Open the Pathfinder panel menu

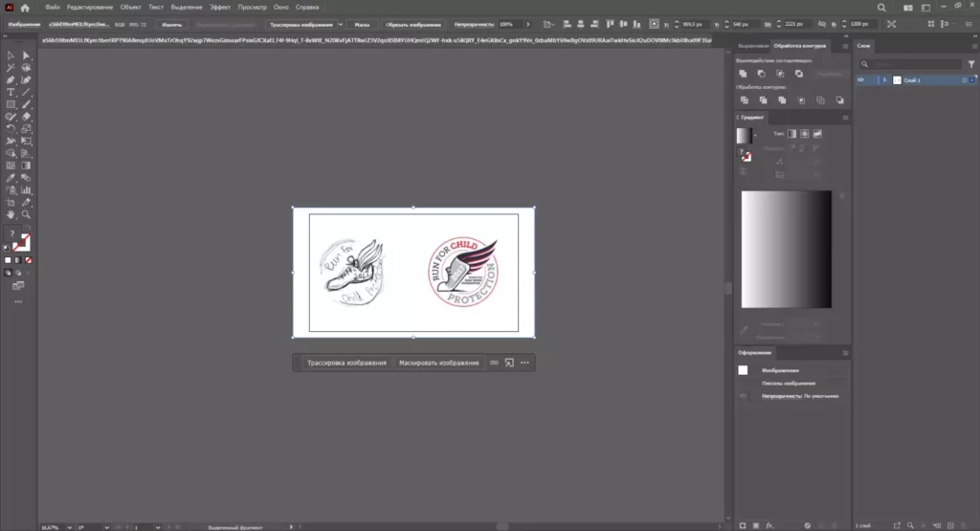[x=846, y=46]
